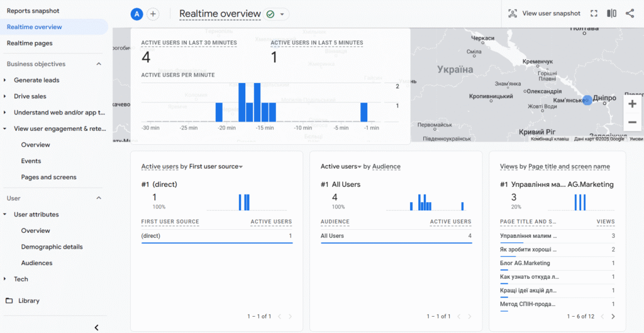Click View user snapshot text

click(x=551, y=14)
